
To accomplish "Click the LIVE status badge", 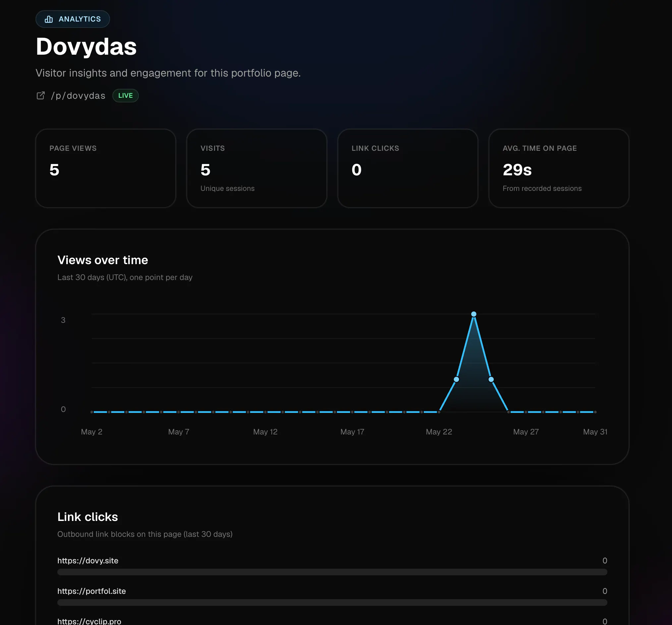I will pos(125,96).
